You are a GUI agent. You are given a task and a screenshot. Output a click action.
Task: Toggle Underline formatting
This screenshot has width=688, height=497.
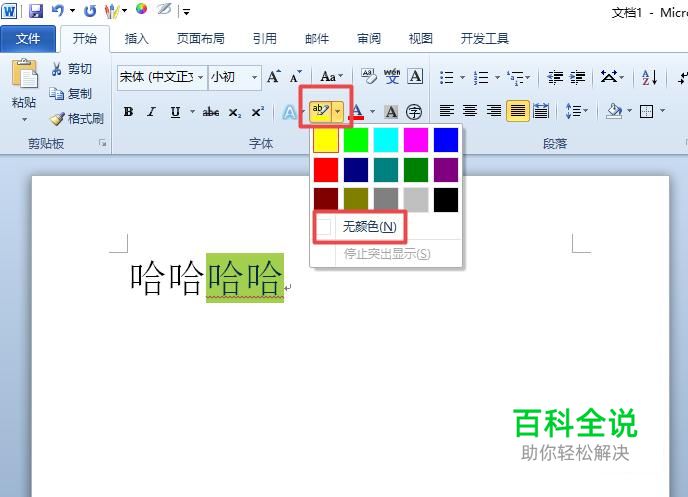(x=175, y=112)
